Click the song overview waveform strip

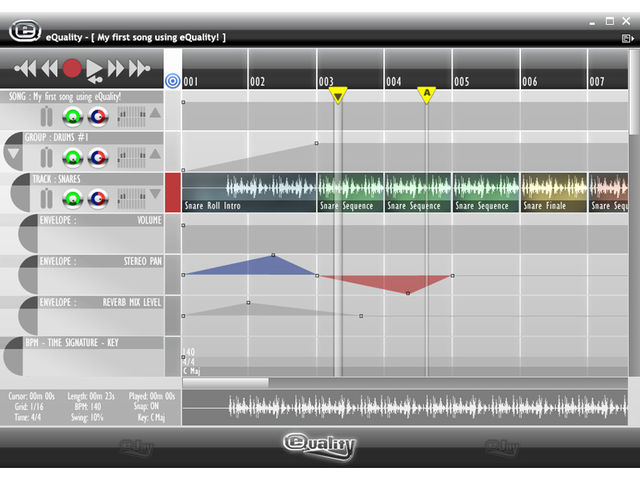tap(405, 408)
